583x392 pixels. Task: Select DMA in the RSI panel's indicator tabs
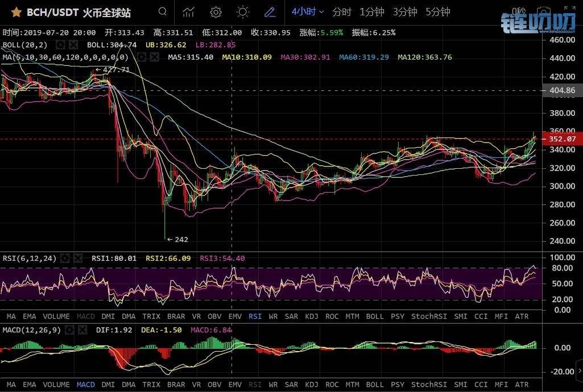(129, 316)
